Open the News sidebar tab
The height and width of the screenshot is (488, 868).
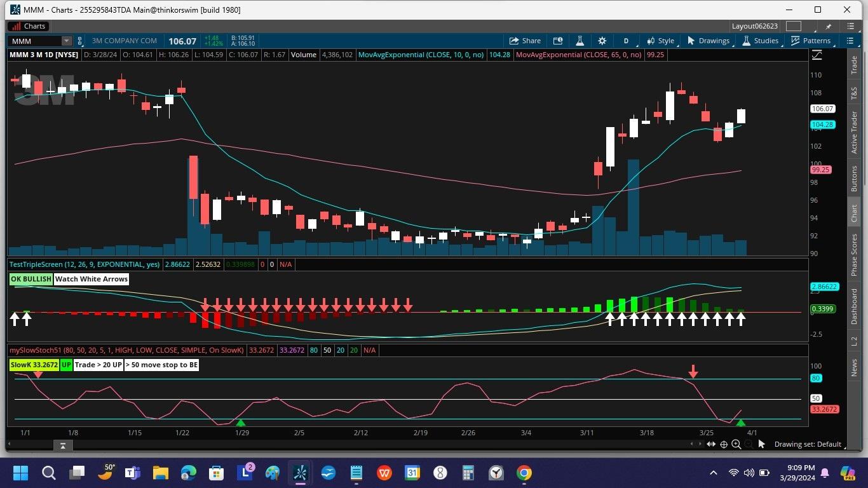[854, 367]
